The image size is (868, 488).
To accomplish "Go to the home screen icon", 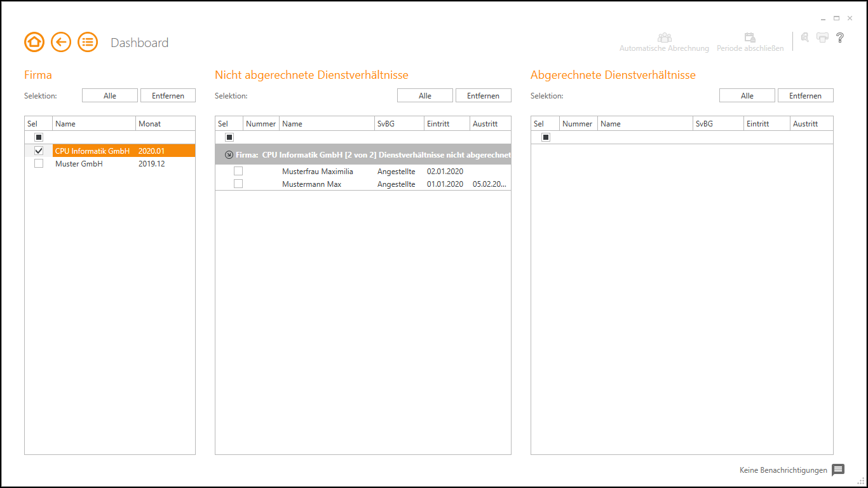I will coord(34,43).
